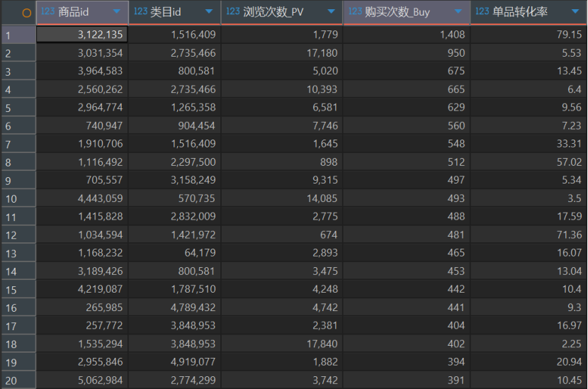Image resolution: width=588 pixels, height=389 pixels.
Task: Click conversion rate cell 20.94
Action: pyautogui.click(x=528, y=362)
